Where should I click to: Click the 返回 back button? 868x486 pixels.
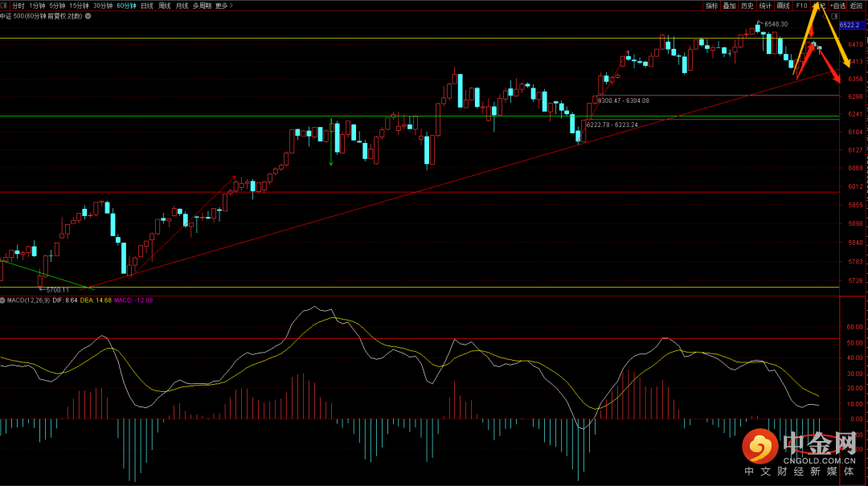857,6
